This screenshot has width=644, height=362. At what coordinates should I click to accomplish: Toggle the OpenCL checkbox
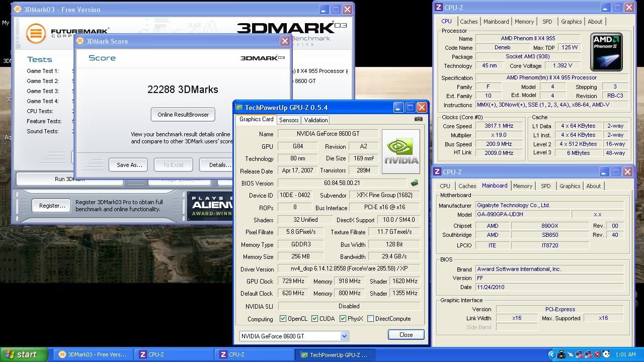(x=283, y=319)
